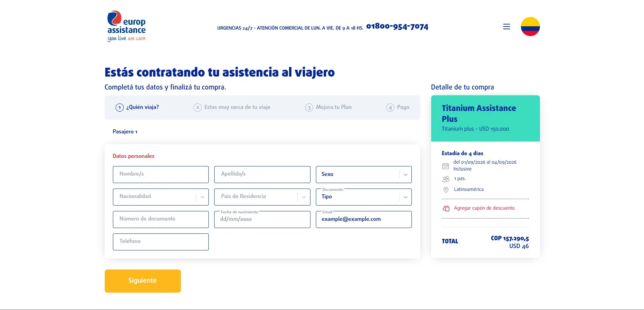Select the Pasajero 1 tab

[125, 132]
